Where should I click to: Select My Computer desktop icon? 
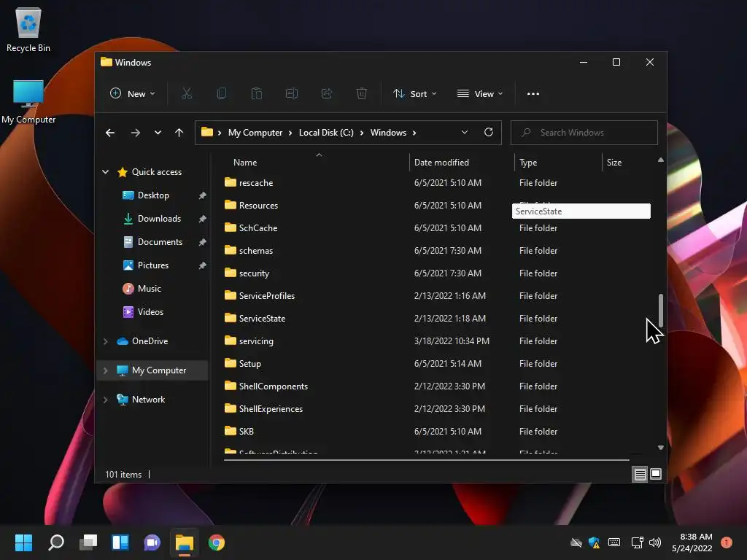pos(28,102)
